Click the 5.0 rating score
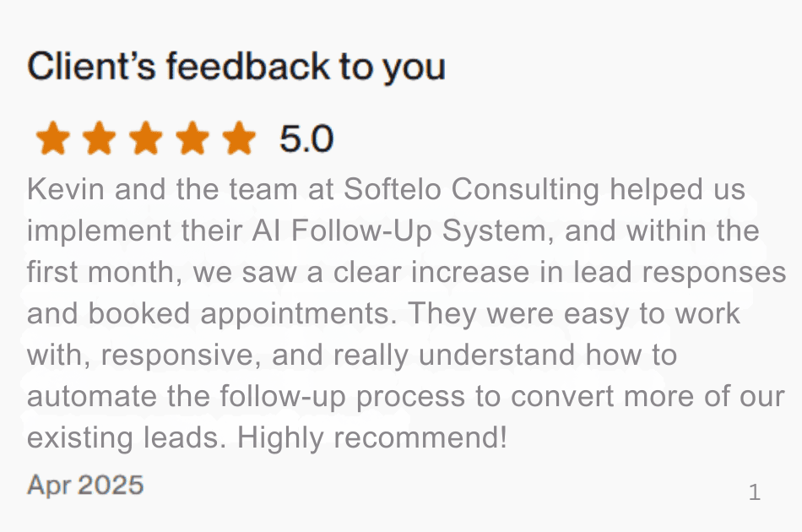The height and width of the screenshot is (532, 802). click(x=306, y=139)
